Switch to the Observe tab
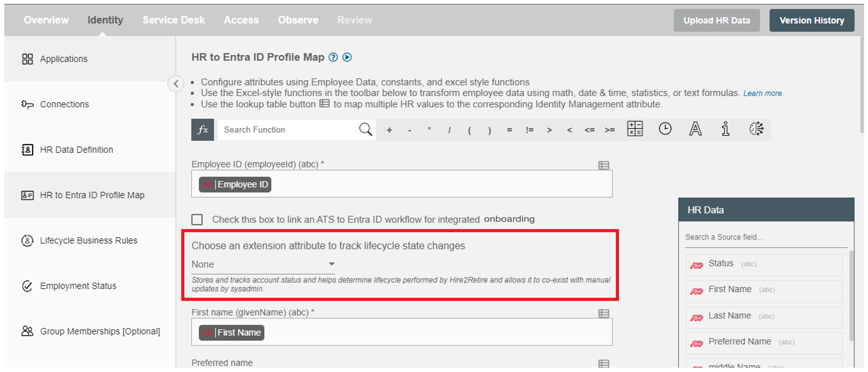This screenshot has width=868, height=372. pos(298,20)
